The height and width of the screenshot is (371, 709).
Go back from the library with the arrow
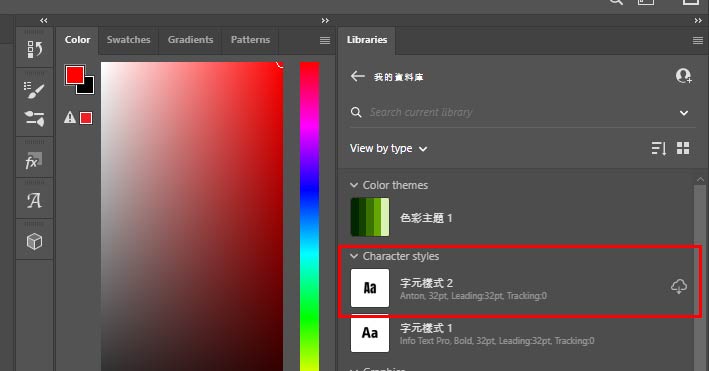coord(357,76)
